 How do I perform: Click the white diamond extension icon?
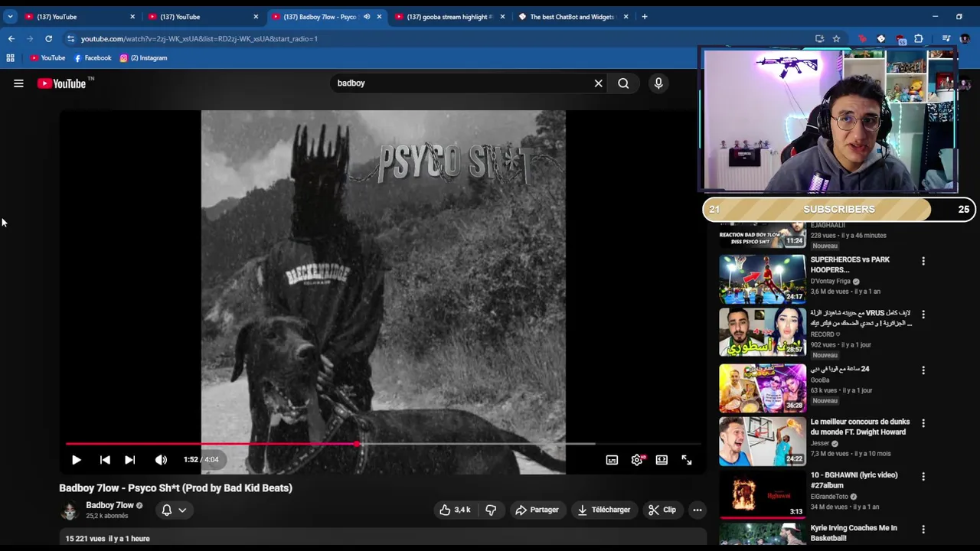click(x=881, y=38)
